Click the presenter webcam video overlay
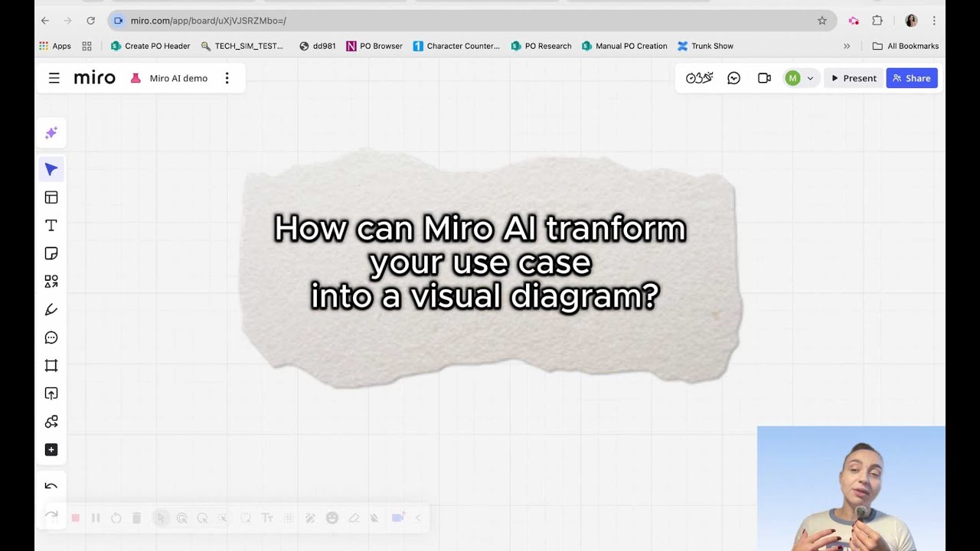Screen dimensions: 980x551 pos(851,488)
